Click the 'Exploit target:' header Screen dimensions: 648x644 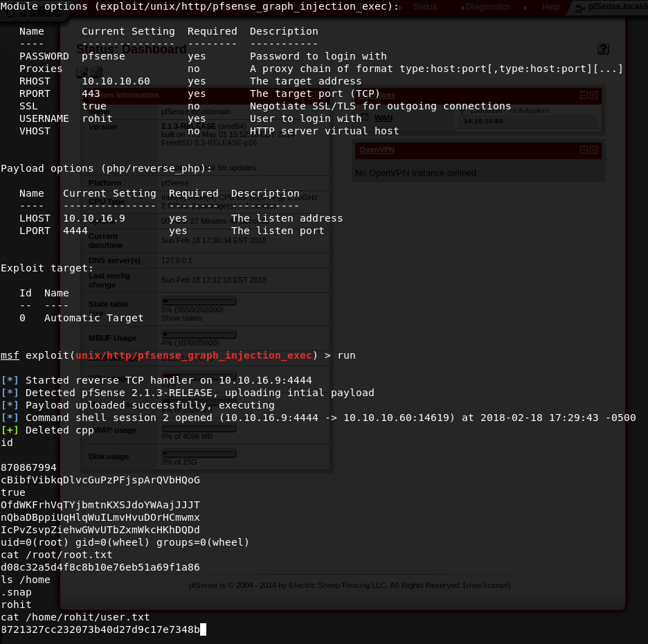47,268
